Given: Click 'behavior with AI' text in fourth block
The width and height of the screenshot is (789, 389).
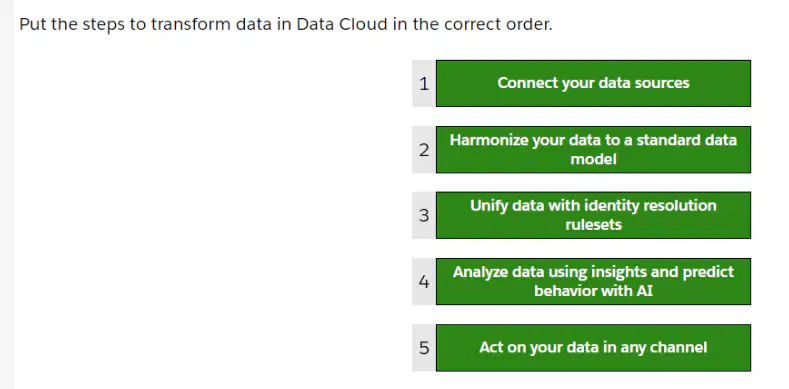Looking at the screenshot, I should [593, 291].
